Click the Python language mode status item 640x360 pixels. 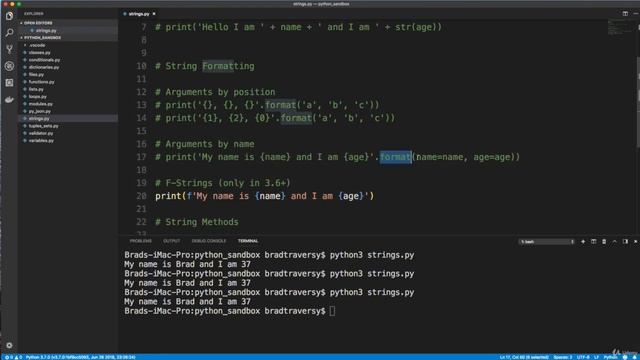[611, 357]
